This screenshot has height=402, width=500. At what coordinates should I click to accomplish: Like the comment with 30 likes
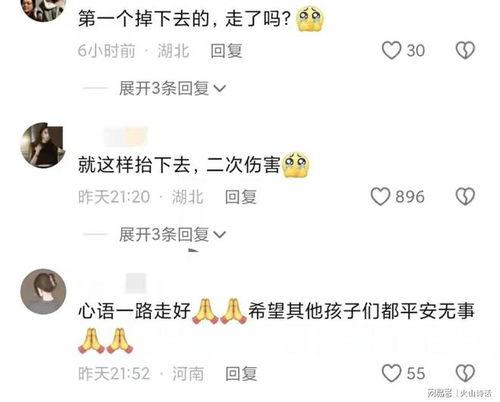point(391,51)
